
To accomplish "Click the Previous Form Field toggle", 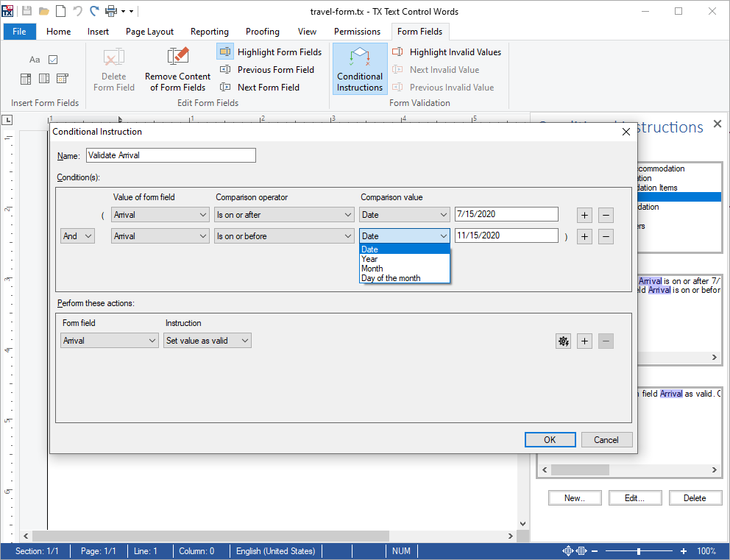I will pyautogui.click(x=224, y=69).
